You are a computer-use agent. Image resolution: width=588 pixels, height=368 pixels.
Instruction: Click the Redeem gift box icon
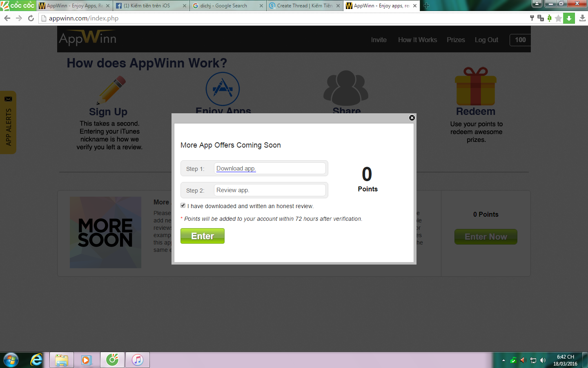click(x=476, y=86)
